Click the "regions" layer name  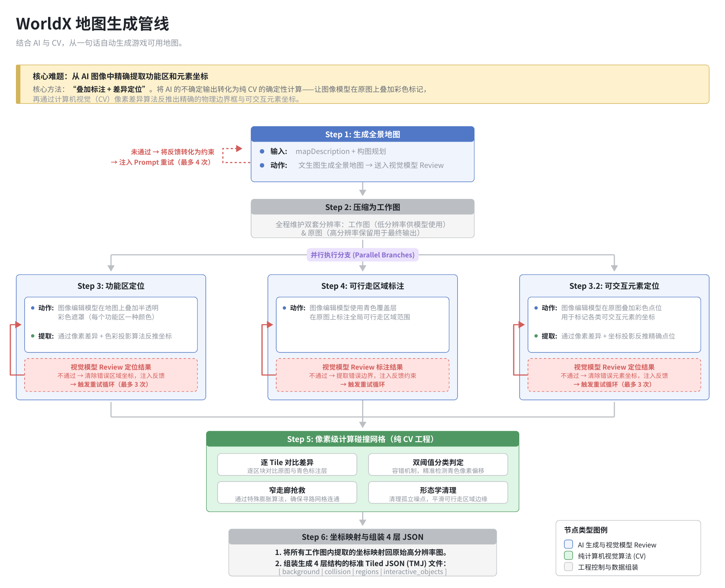367,572
